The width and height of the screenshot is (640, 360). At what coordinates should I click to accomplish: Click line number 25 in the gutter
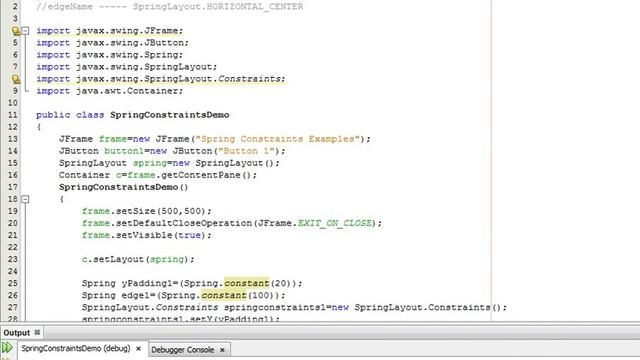click(13, 283)
